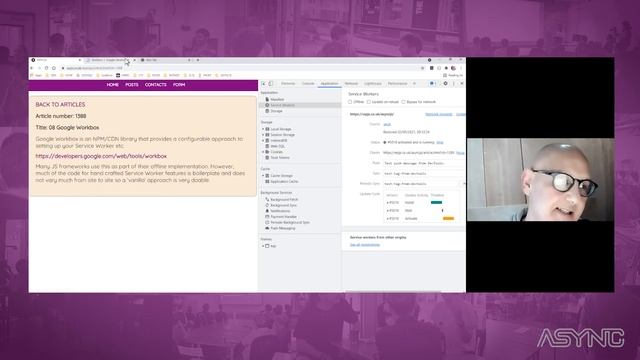Viewport: 640px width, 360px height.
Task: Bookmark this page with the star icon
Action: (x=422, y=68)
